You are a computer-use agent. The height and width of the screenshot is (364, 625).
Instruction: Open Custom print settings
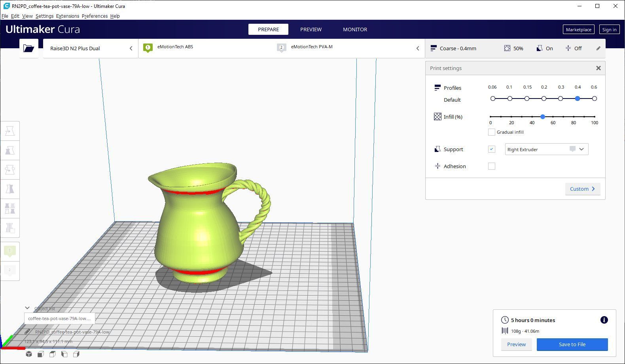click(583, 189)
